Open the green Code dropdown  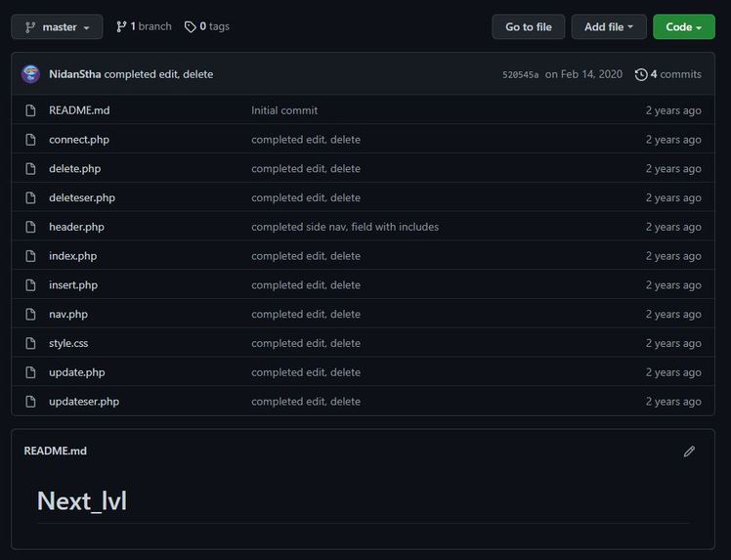(x=683, y=27)
